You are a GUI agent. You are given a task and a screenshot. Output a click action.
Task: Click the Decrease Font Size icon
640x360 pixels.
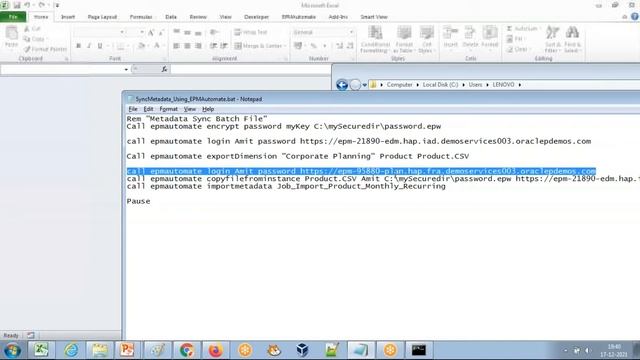(x=161, y=33)
